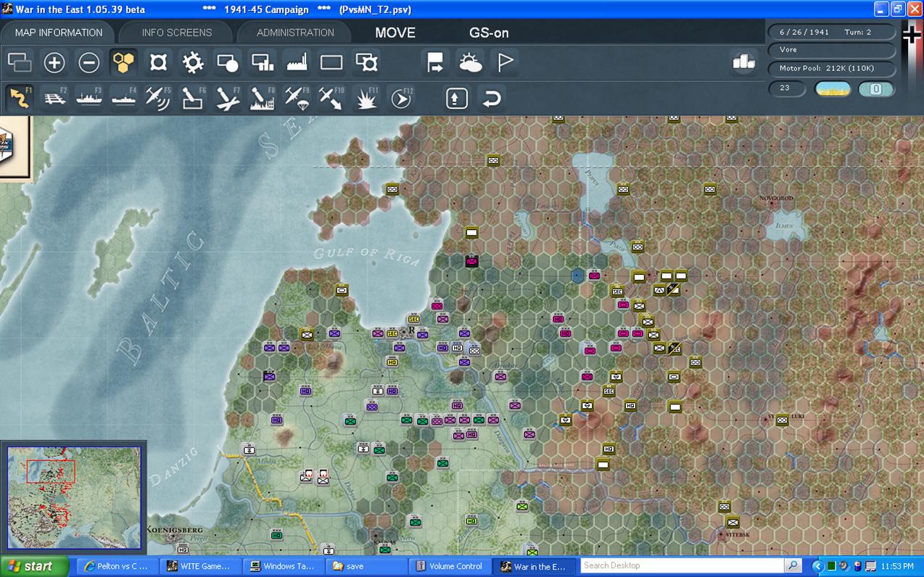Toggle the weather sun-cloud icon
The width and height of the screenshot is (924, 577).
tap(471, 62)
